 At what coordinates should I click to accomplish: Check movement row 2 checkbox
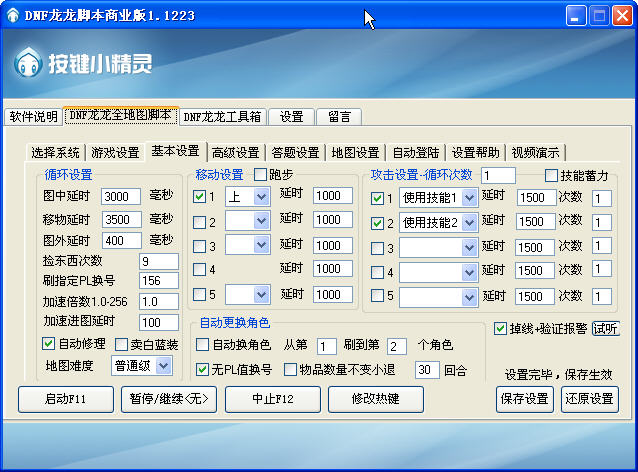(199, 222)
